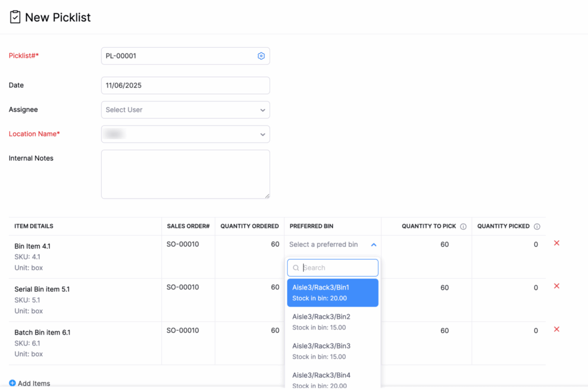Click Batch Bin item 6.1 name
This screenshot has width=588, height=390.
click(x=42, y=332)
